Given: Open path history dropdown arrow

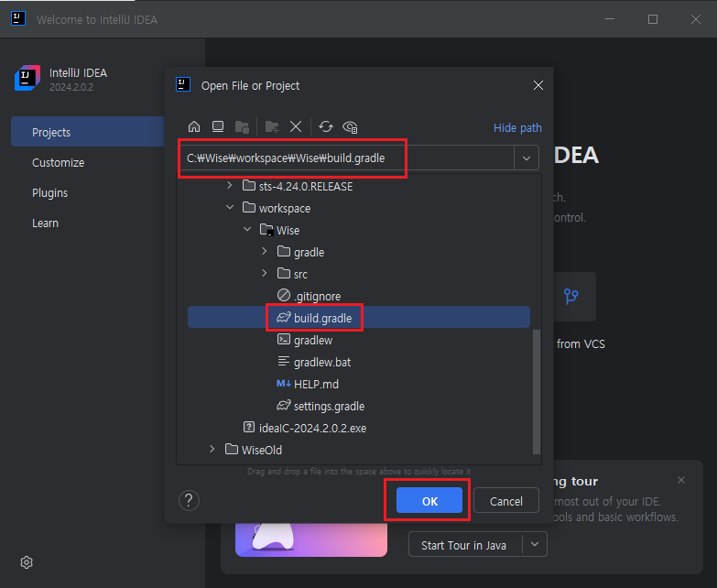Looking at the screenshot, I should [x=527, y=158].
